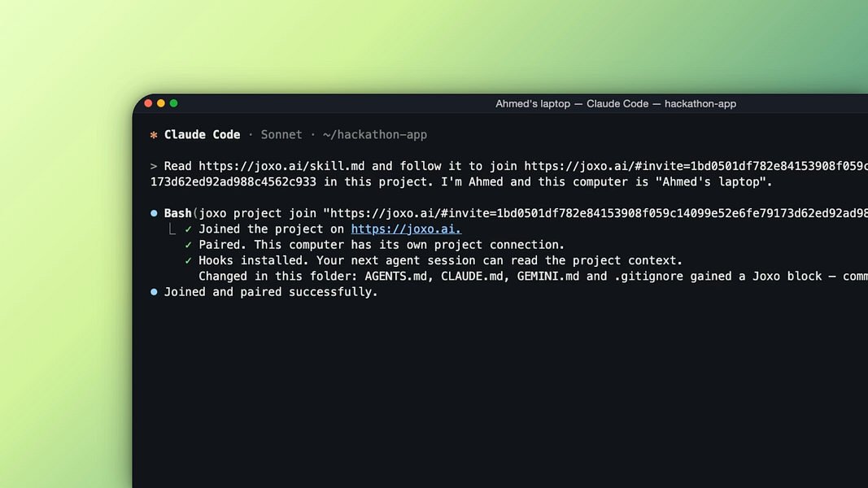868x488 pixels.
Task: Click the green zoom window button
Action: pos(174,103)
